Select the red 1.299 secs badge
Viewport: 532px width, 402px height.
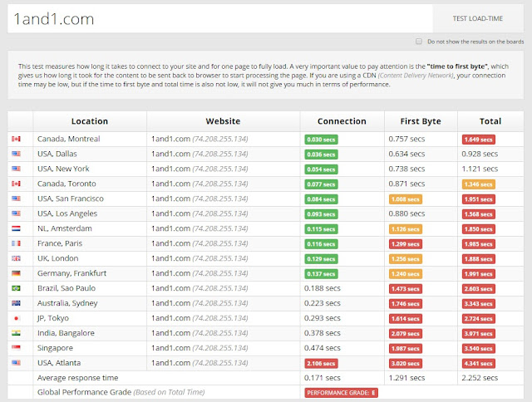click(x=406, y=243)
